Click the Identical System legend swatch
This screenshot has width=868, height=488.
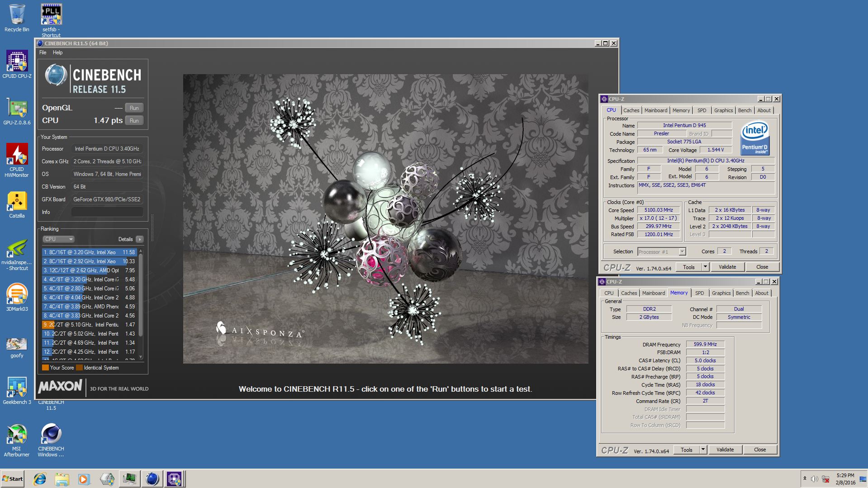pos(80,368)
